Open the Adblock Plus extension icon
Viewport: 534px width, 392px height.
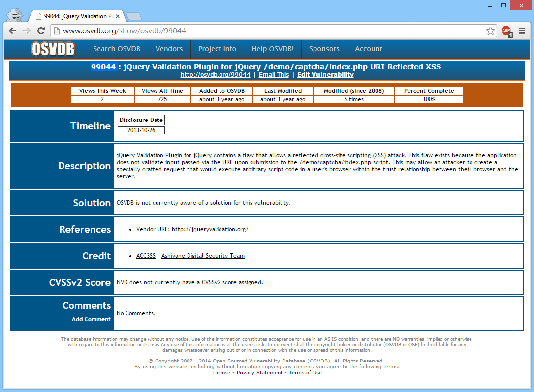(507, 31)
